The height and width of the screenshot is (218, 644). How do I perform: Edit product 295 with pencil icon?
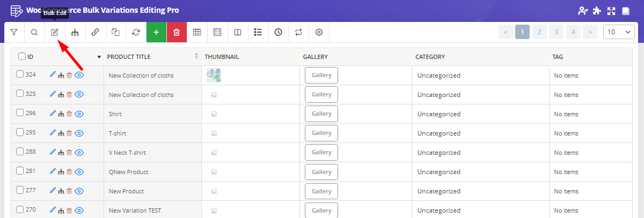[x=53, y=133]
